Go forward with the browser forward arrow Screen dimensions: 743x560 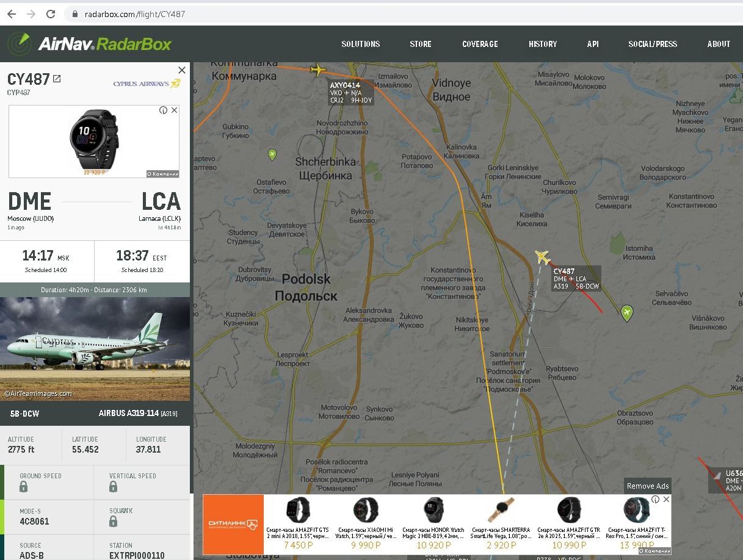(x=31, y=13)
